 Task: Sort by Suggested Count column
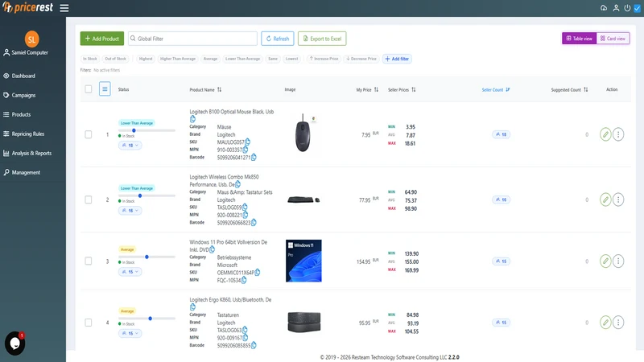point(586,89)
